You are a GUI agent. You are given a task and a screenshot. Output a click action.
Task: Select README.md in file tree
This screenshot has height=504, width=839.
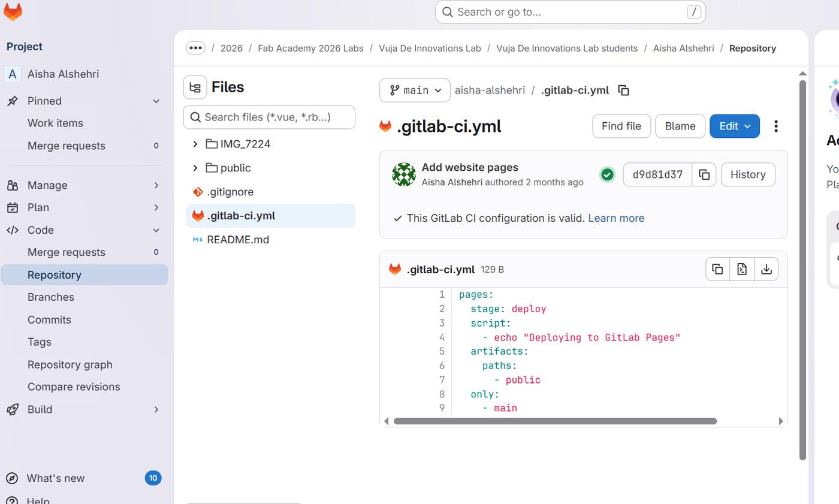270,240
